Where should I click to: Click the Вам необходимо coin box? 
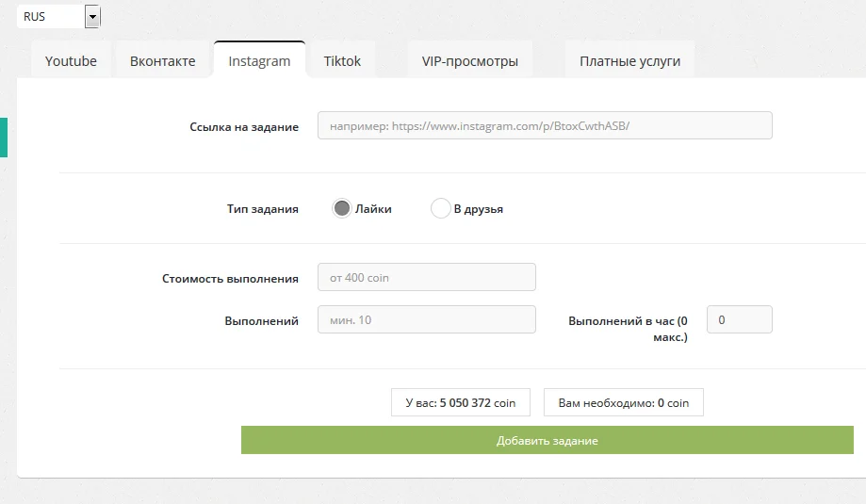click(x=624, y=402)
